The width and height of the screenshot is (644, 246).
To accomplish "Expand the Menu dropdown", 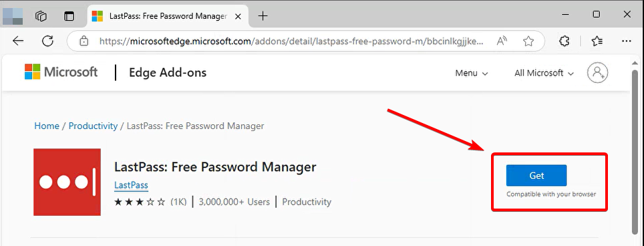I will point(471,73).
